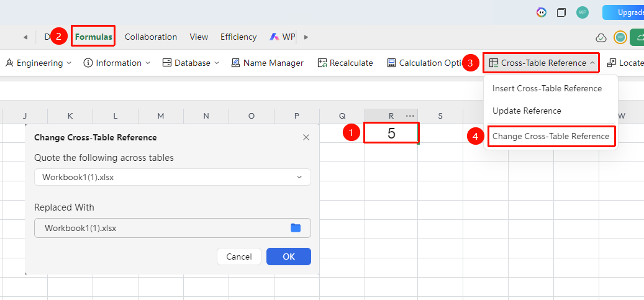The image size is (644, 300).
Task: Click the green share button
Action: click(637, 37)
